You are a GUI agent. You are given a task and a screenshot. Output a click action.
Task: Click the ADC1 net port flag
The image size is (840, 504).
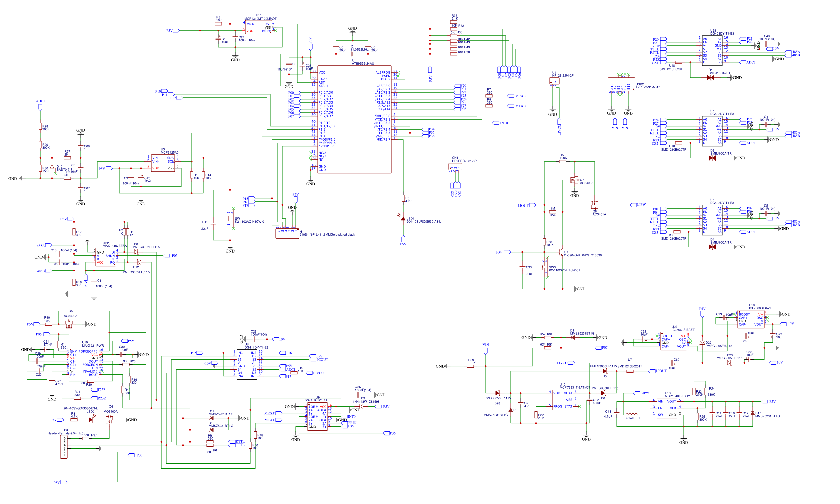click(x=40, y=107)
